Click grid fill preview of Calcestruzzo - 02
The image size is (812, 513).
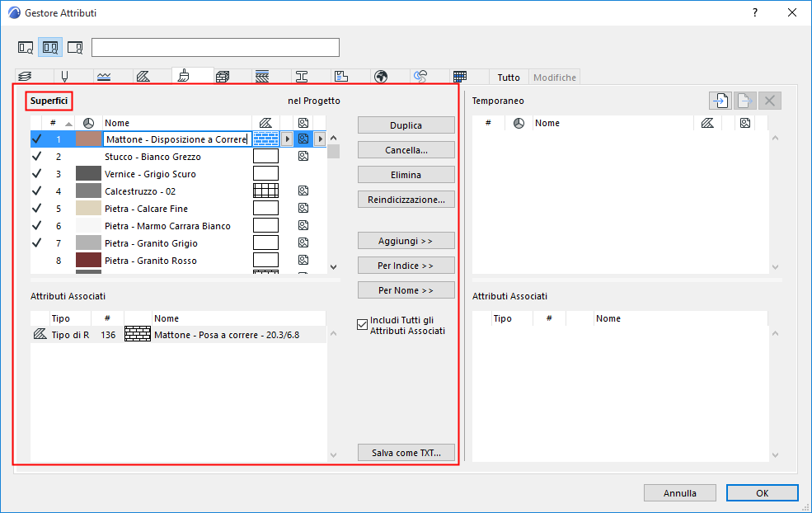pyautogui.click(x=265, y=191)
